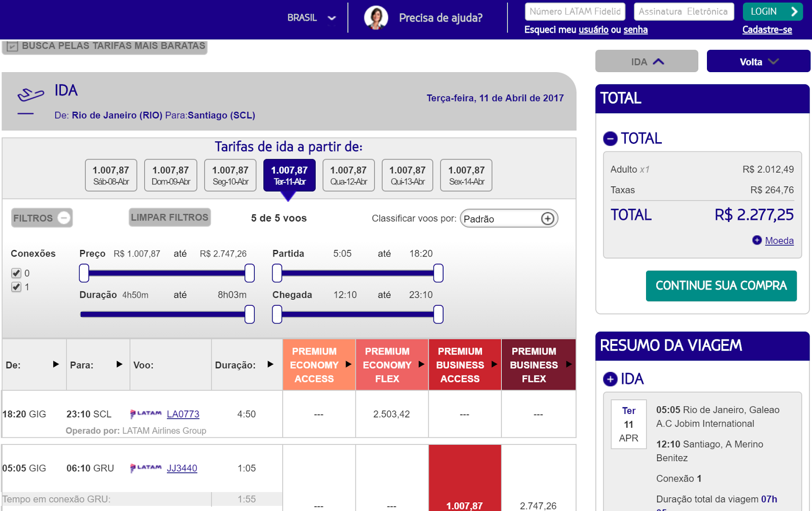Click the help assistant avatar photo
Image resolution: width=812 pixels, height=511 pixels.
[x=376, y=17]
